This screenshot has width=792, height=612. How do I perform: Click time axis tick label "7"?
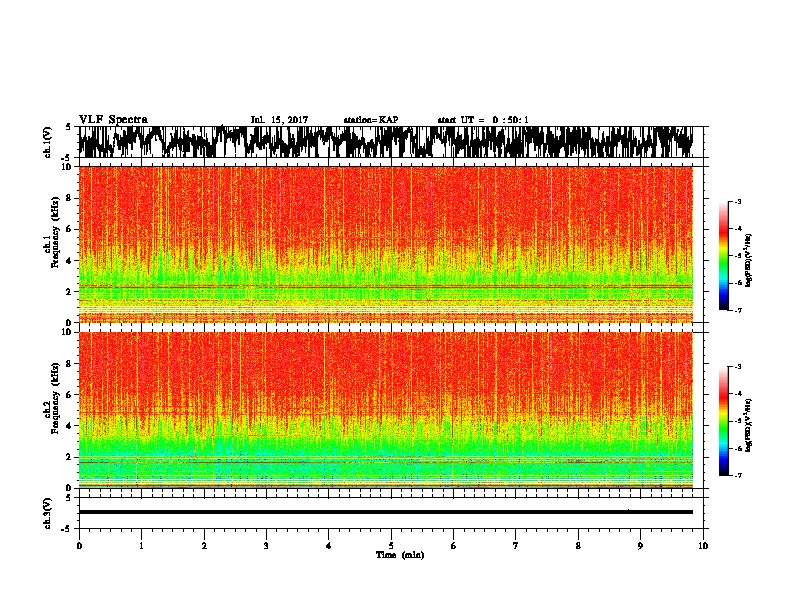point(516,545)
